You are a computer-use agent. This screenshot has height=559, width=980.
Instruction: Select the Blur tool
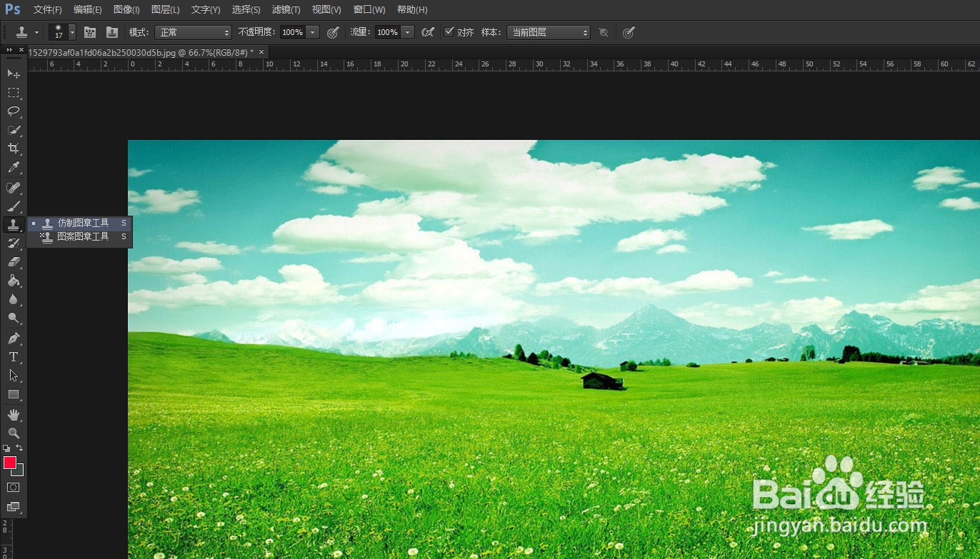coord(13,299)
